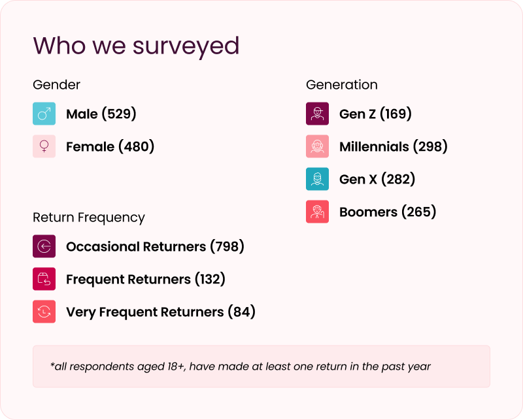Viewport: 523px width, 420px height.
Task: Click the Generation section heading
Action: (342, 85)
